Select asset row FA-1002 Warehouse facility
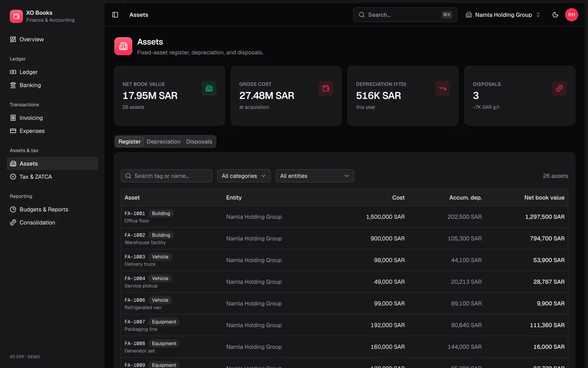 coord(344,238)
